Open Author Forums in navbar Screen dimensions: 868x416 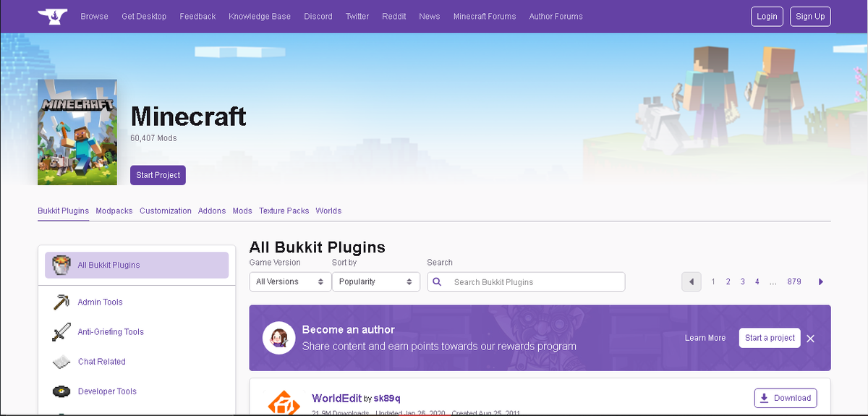[x=556, y=16]
